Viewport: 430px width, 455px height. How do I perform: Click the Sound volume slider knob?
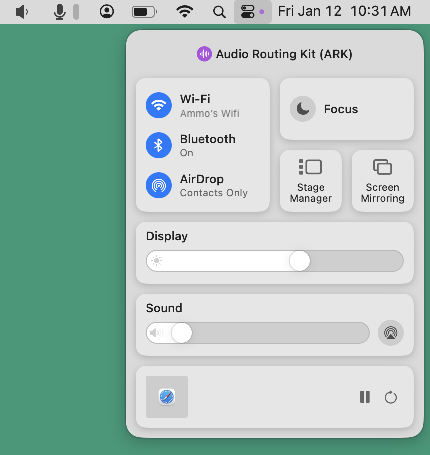(x=182, y=333)
